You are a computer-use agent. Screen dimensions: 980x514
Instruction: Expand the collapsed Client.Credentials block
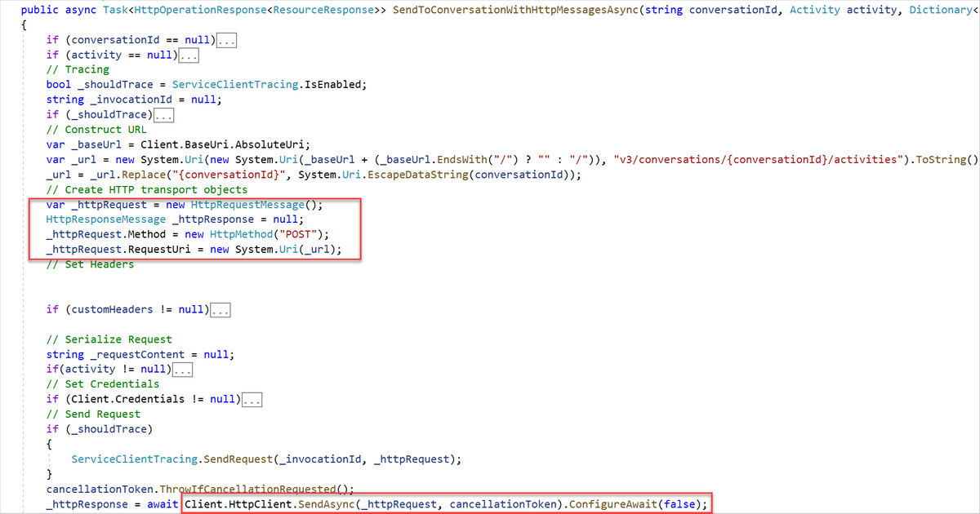[x=252, y=398]
